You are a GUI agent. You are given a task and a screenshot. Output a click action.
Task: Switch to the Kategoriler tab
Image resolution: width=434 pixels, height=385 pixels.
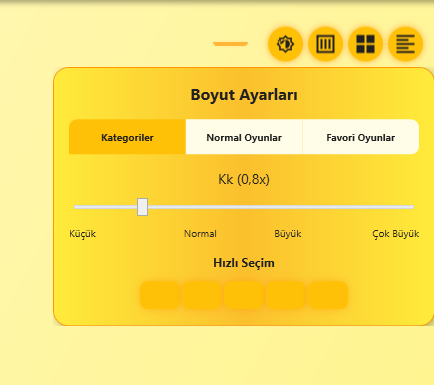click(x=127, y=137)
